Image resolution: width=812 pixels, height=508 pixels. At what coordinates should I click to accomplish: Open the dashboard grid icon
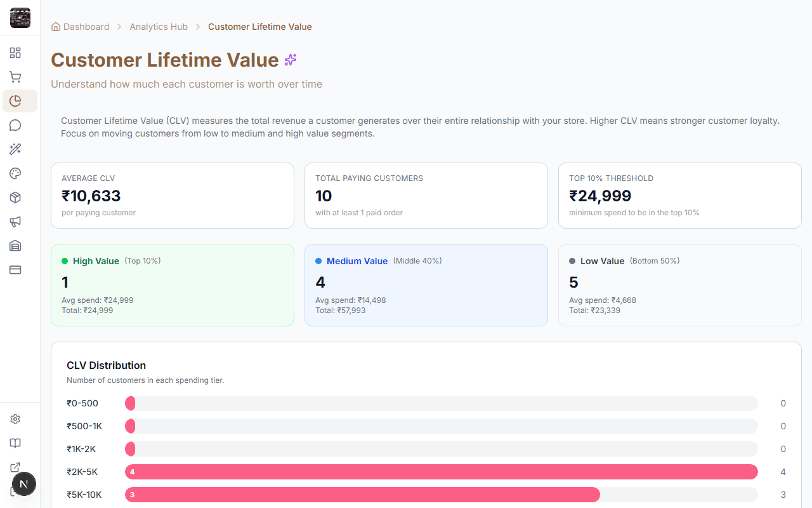(15, 53)
